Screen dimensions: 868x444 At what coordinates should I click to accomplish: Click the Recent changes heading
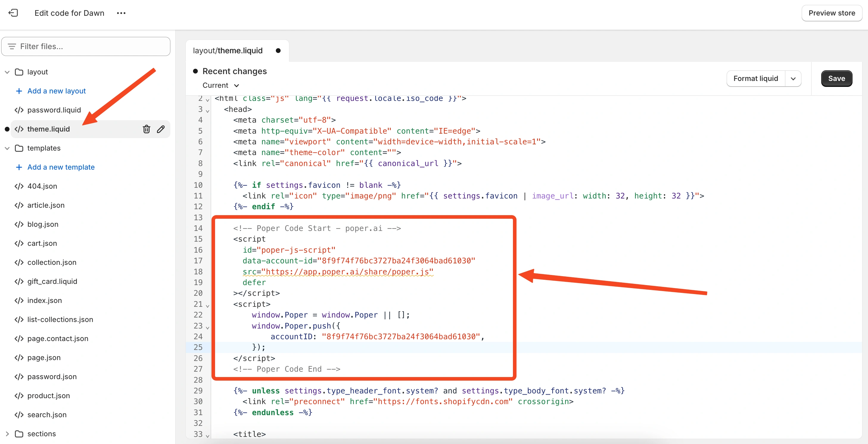[x=234, y=71]
